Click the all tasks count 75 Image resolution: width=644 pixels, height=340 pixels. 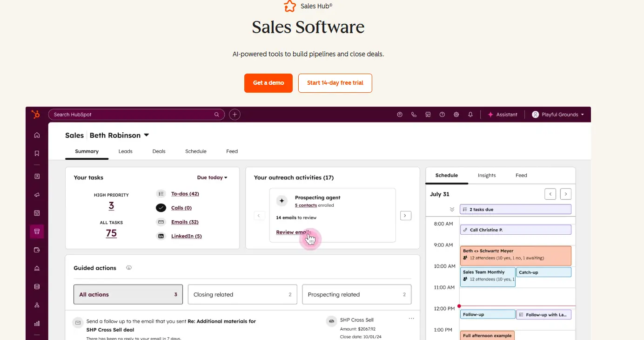(111, 233)
